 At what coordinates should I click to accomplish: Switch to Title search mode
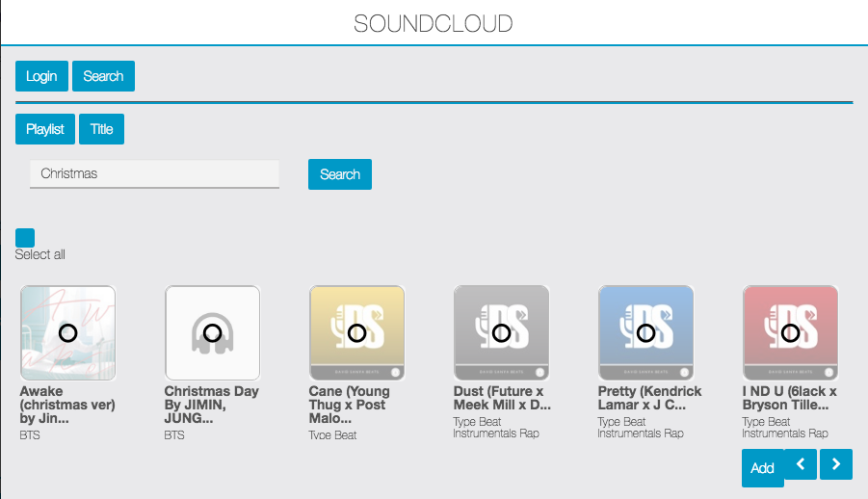click(101, 129)
